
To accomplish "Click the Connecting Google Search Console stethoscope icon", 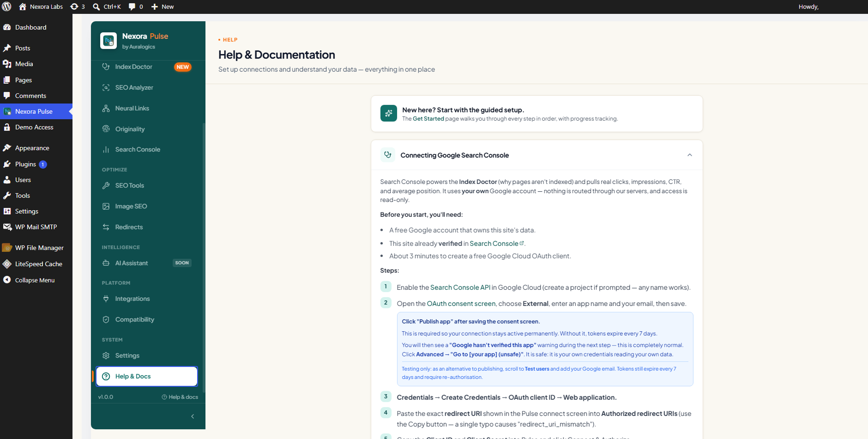I will pos(388,155).
